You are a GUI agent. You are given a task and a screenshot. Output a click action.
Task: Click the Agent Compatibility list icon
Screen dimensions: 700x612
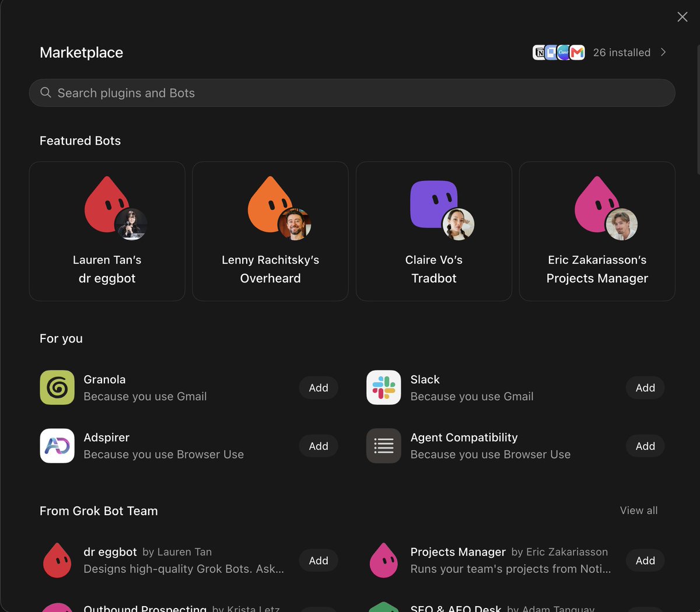(384, 446)
